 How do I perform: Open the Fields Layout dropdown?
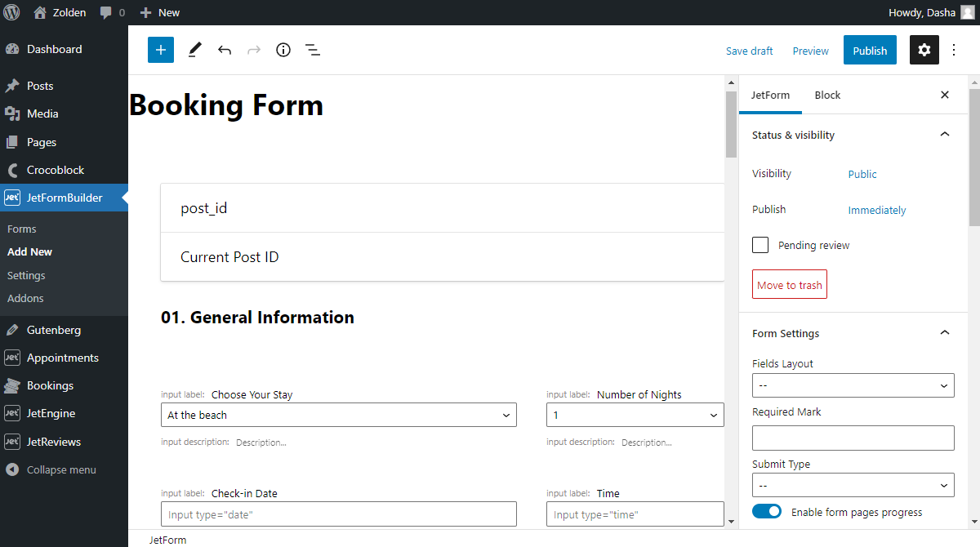853,385
